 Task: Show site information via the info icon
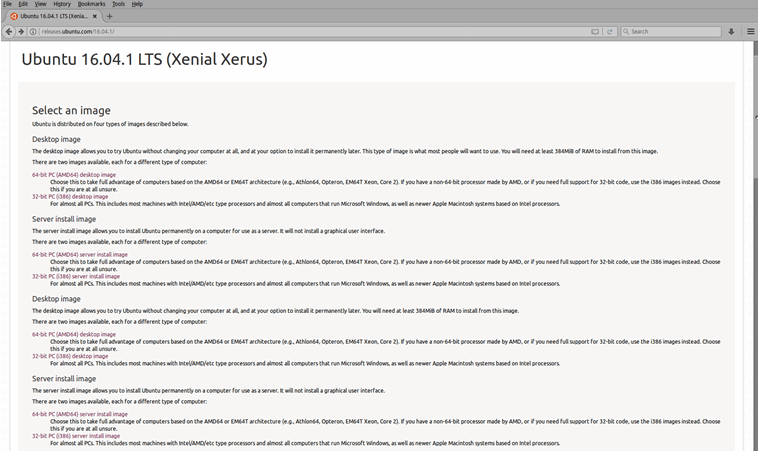pyautogui.click(x=33, y=31)
